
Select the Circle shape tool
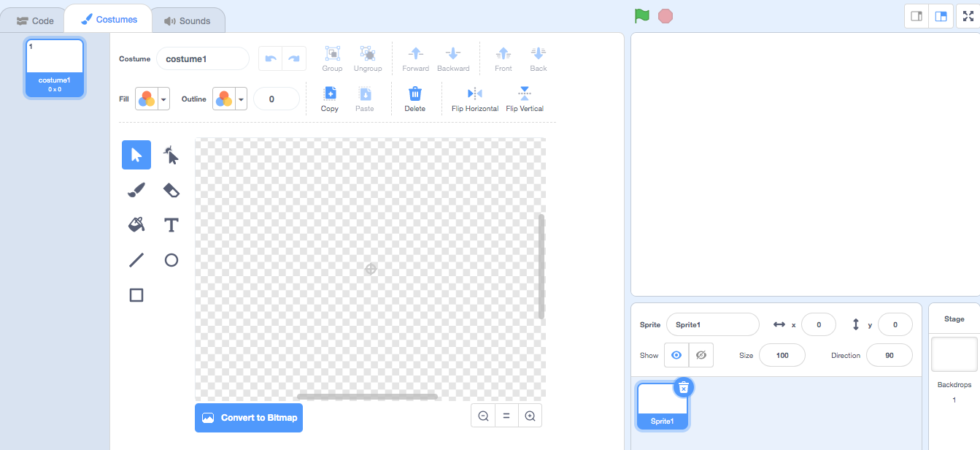coord(171,259)
